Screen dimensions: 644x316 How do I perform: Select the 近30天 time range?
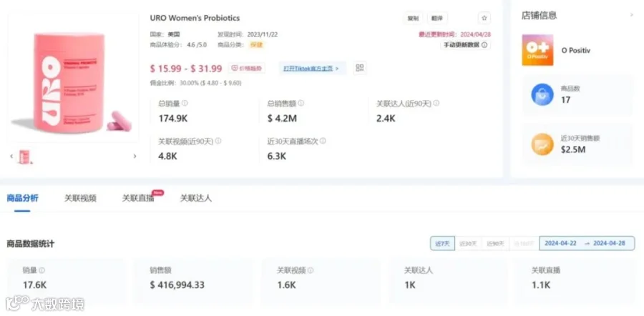point(468,243)
